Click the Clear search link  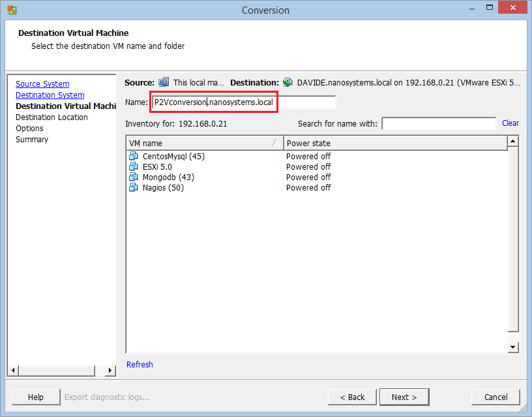point(510,123)
